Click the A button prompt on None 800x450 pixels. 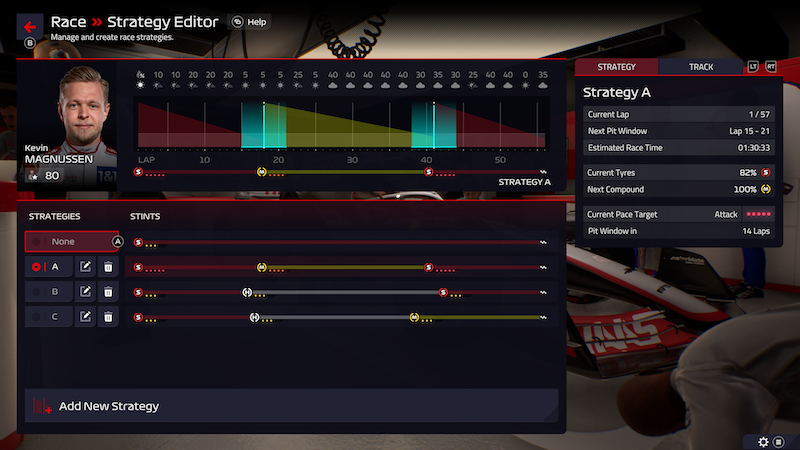click(117, 241)
